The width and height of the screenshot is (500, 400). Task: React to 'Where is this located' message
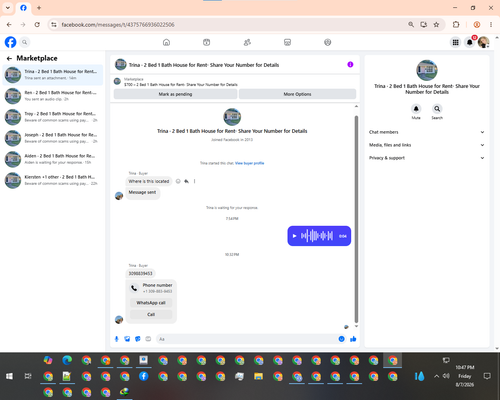[178, 181]
